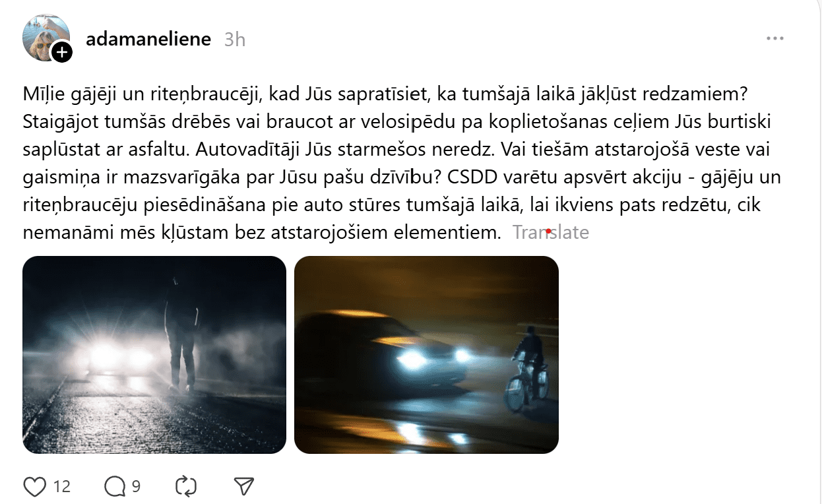Open the foggy pedestrian and headlights photo
Screen dimensions: 822x504
[154, 355]
